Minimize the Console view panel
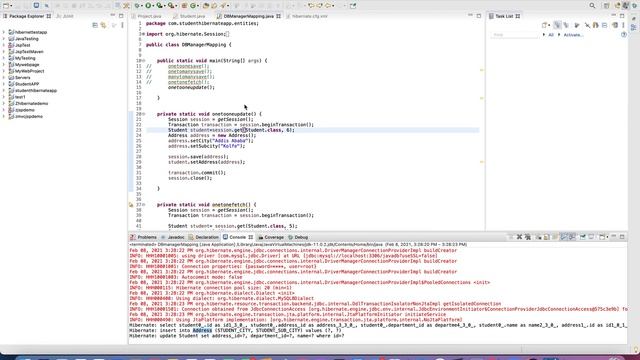Screen dimensions: 640x360 [613, 237]
